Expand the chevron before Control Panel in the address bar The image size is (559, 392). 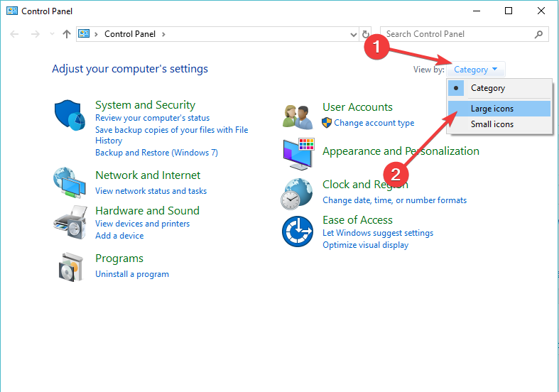pos(96,34)
